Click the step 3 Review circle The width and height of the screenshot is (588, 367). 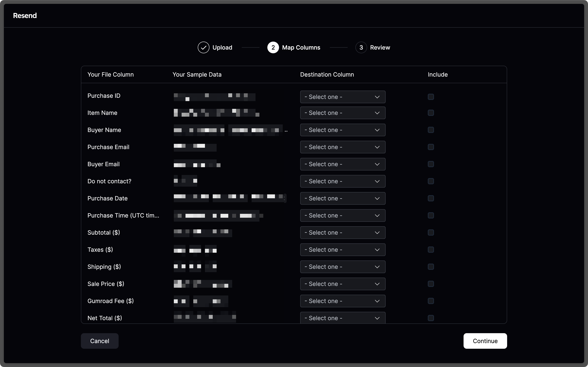361,47
